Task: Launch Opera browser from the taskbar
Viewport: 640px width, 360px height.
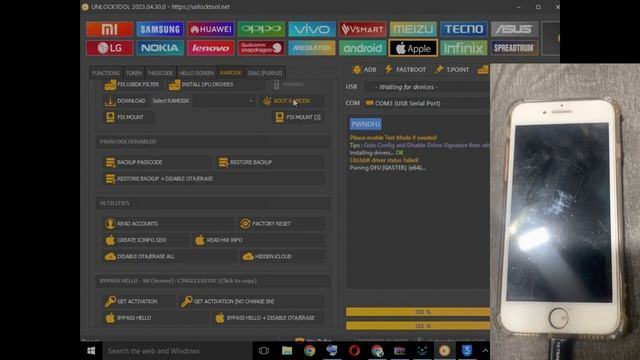Action: 354,351
